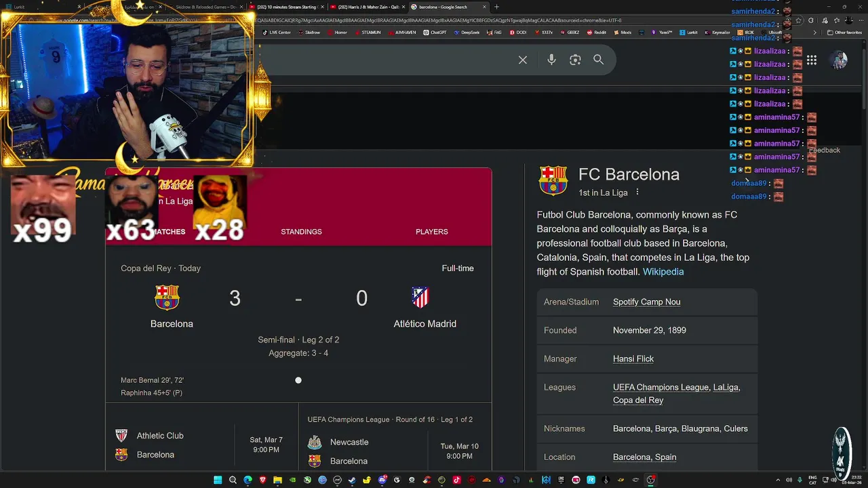Image resolution: width=868 pixels, height=488 pixels.
Task: Open the Windows Start menu
Action: [218, 480]
